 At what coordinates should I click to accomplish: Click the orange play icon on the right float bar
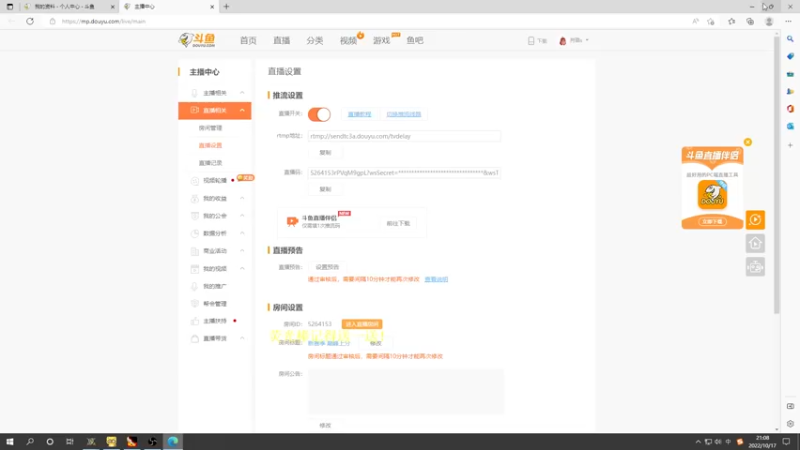tap(755, 220)
